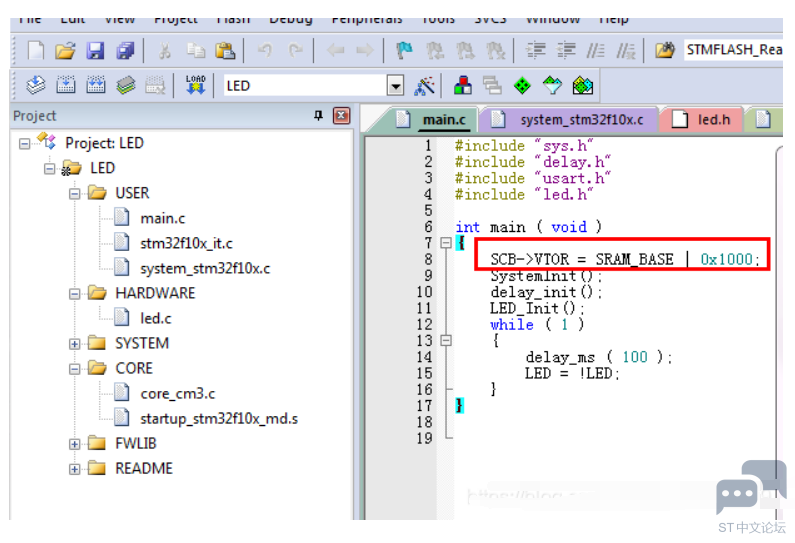Open Find in Files folder icon
Viewport: 795px width, 543px height.
(665, 50)
